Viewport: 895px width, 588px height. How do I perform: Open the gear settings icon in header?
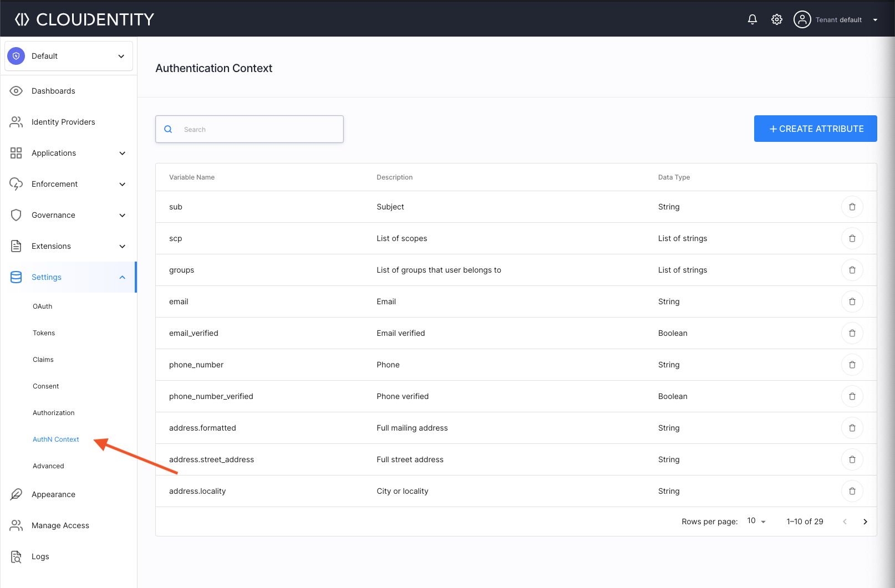pos(777,19)
